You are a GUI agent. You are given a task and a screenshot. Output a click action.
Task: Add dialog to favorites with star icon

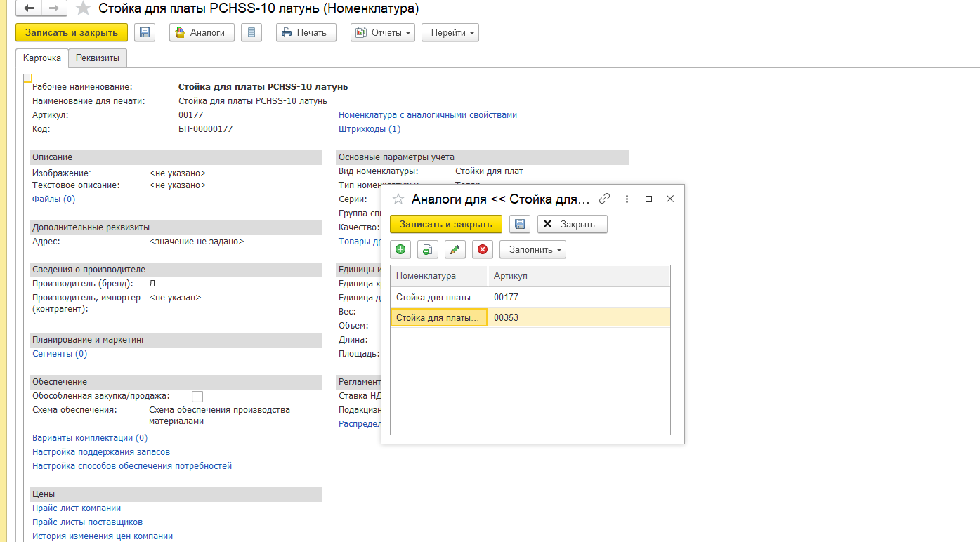[x=398, y=199]
